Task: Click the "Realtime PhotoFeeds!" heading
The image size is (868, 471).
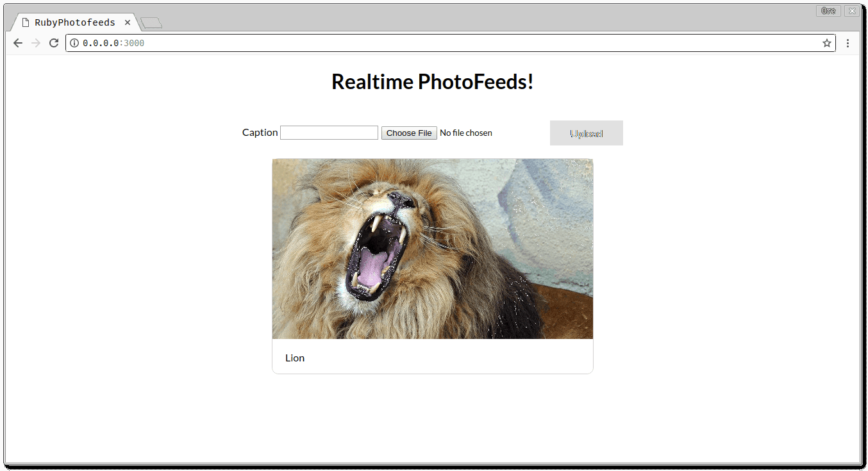Action: [432, 82]
